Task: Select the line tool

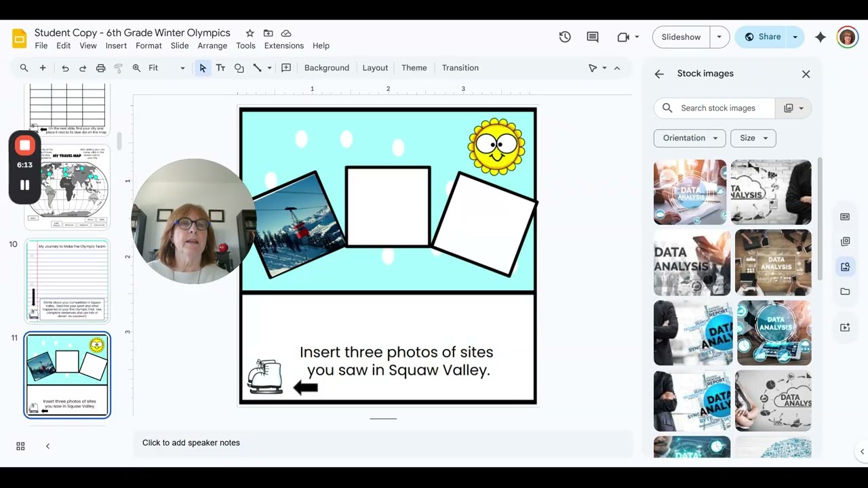Action: pos(257,68)
